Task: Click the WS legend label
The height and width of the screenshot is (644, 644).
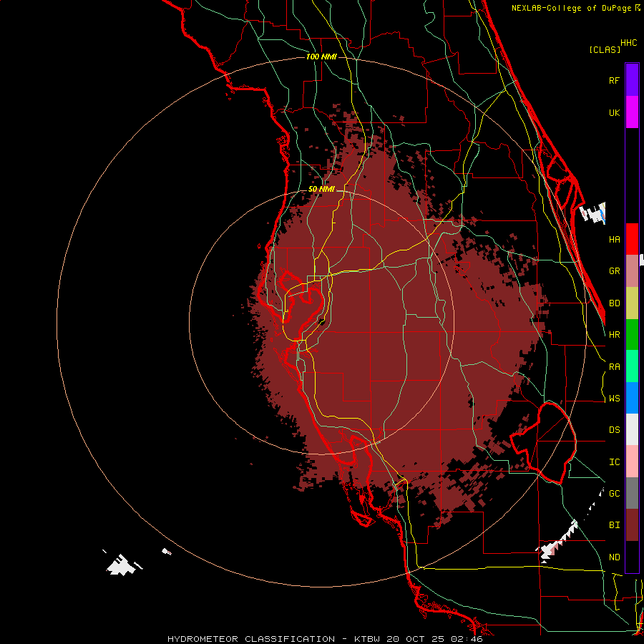Action: pos(614,399)
